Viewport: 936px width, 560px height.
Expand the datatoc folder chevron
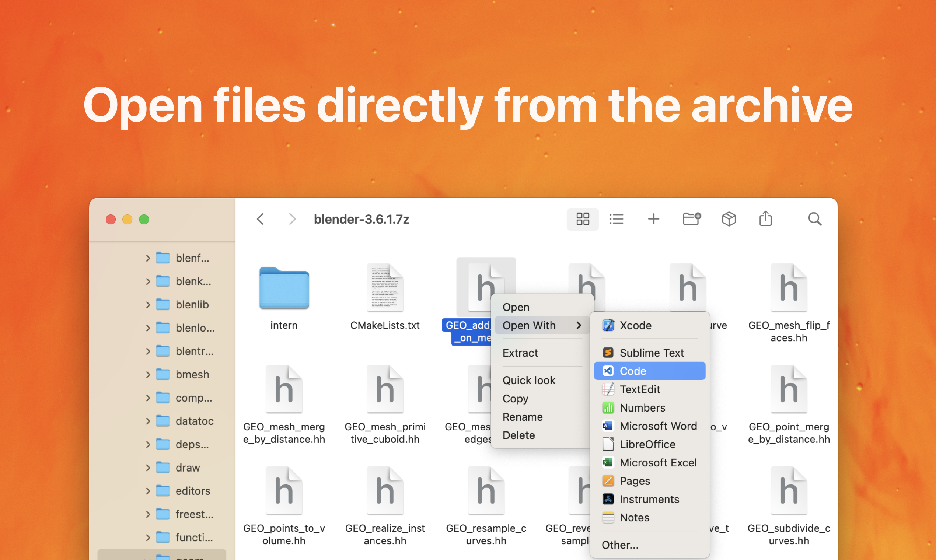[x=148, y=421]
